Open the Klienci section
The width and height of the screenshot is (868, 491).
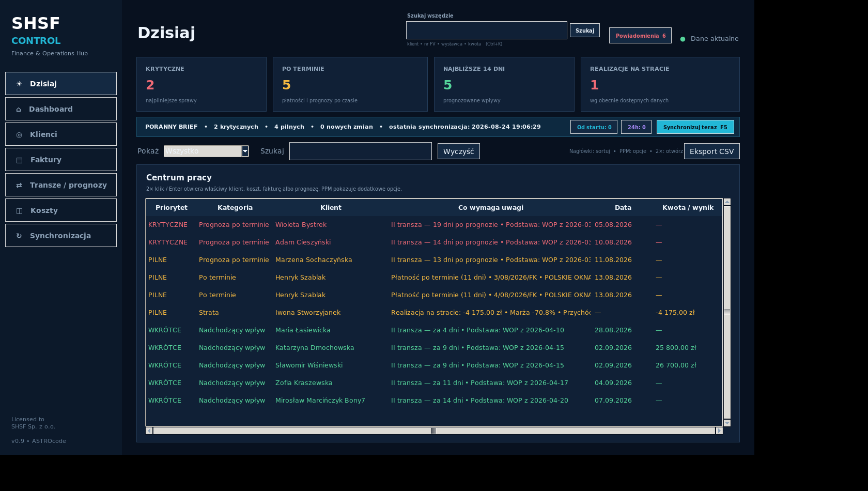61,134
